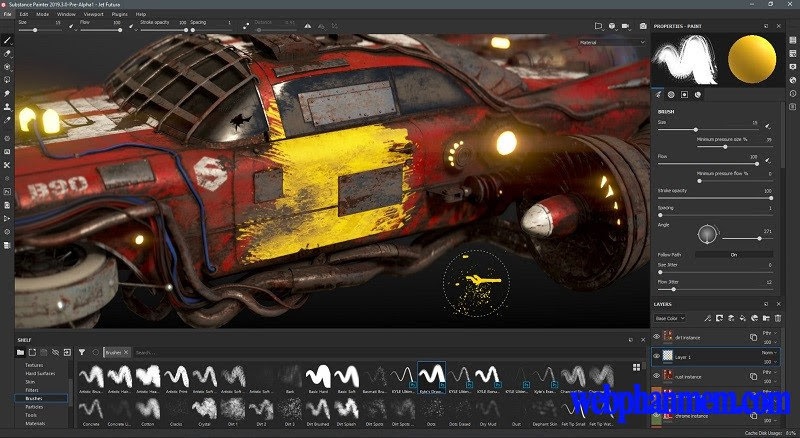This screenshot has width=800, height=438.
Task: Select Textures category in shelf
Action: pos(34,365)
